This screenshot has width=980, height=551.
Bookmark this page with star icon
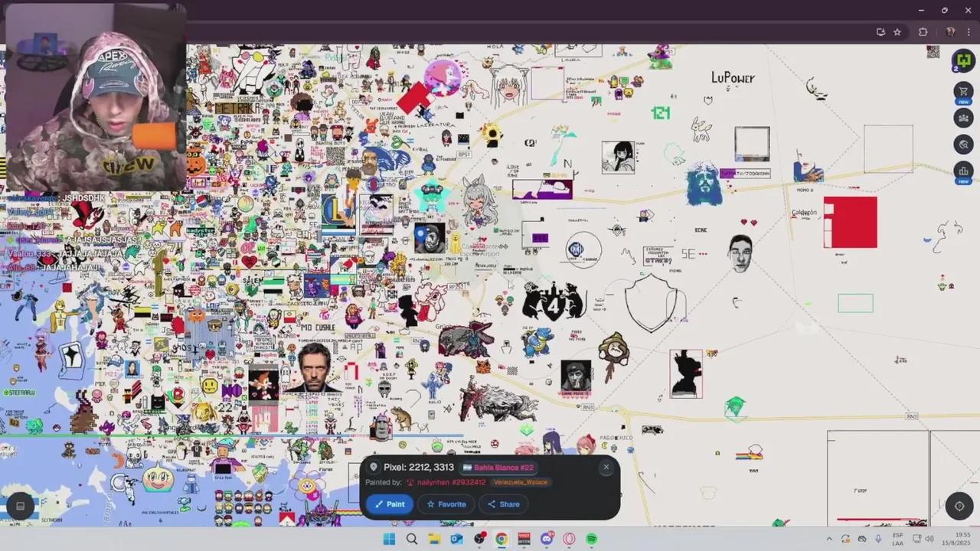coord(897,32)
